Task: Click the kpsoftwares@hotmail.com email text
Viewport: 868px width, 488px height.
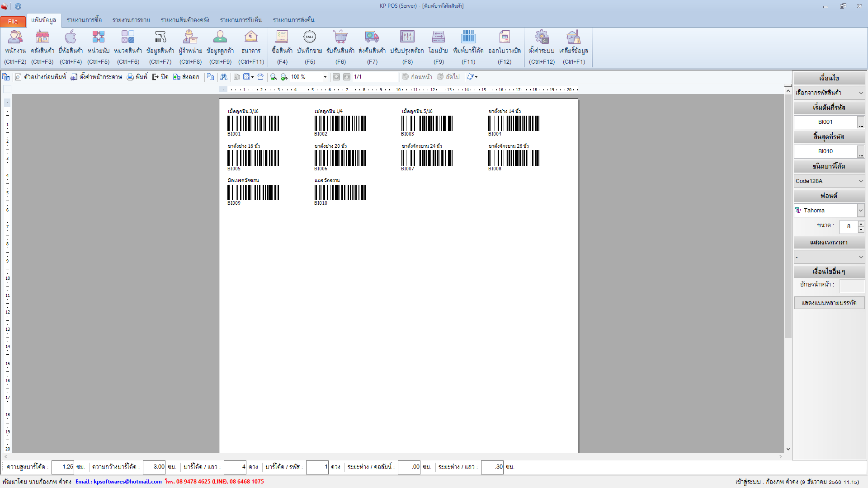Action: 127,482
